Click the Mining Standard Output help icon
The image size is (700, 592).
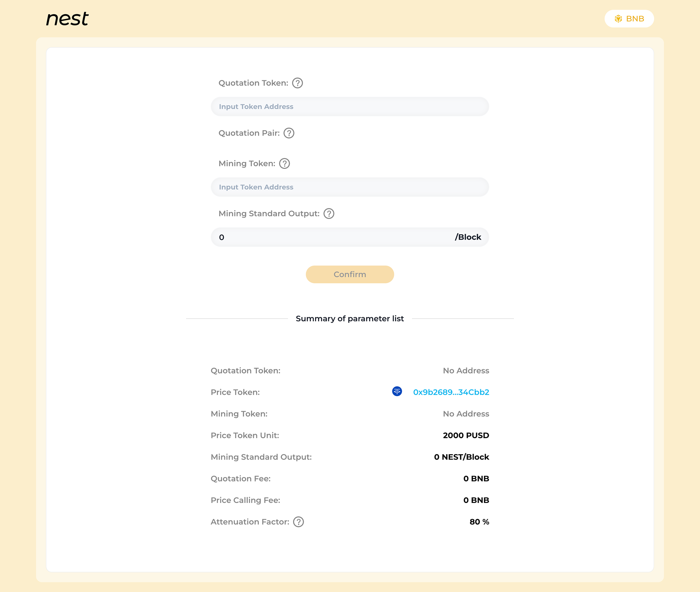tap(329, 214)
